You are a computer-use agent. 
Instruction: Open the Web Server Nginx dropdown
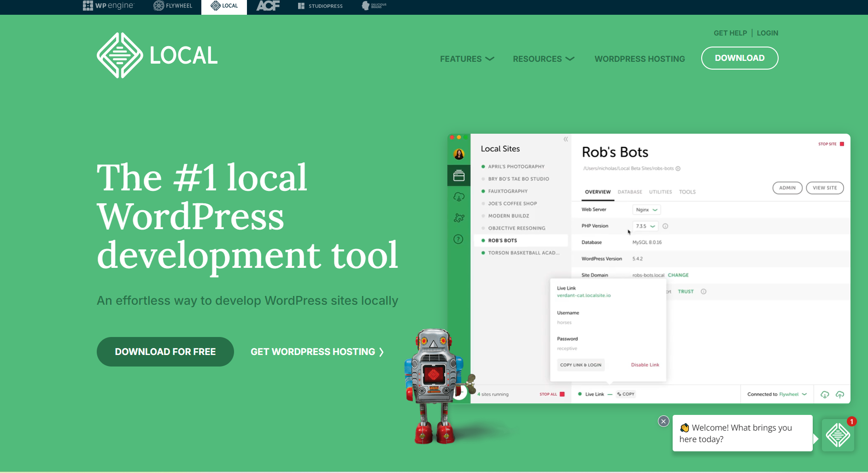[x=646, y=210]
